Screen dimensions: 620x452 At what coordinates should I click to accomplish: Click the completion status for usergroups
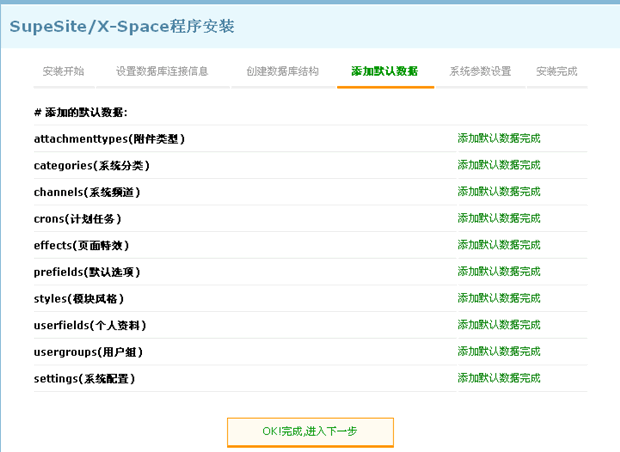499,351
